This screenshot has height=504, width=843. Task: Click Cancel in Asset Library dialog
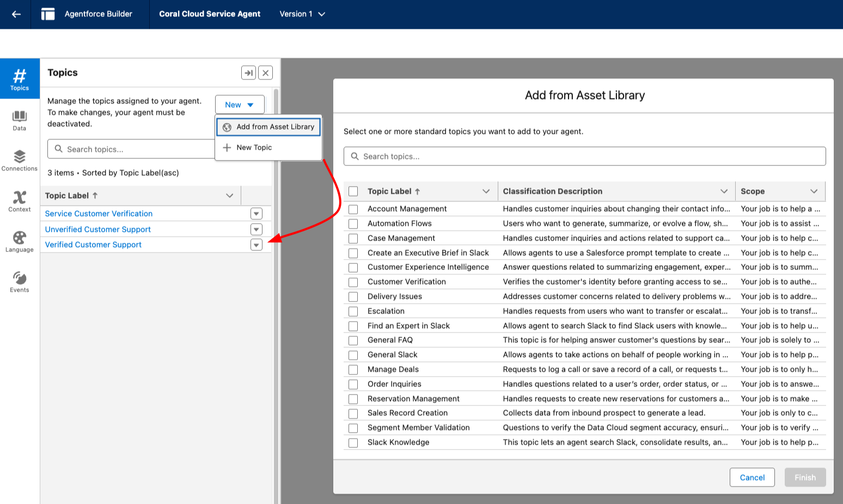pos(752,477)
